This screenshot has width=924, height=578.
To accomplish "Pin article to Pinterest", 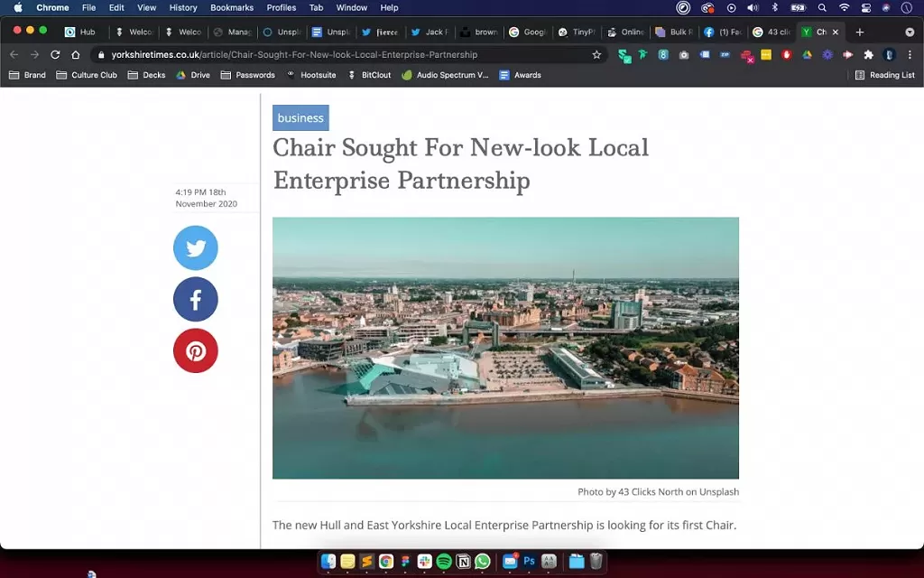I will pyautogui.click(x=196, y=351).
